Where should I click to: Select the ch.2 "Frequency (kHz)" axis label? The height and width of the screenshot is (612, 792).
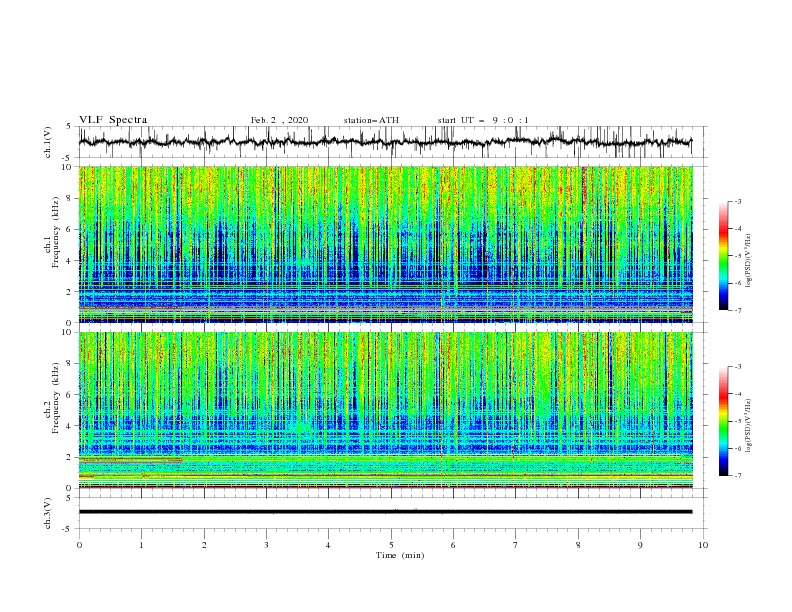56,396
